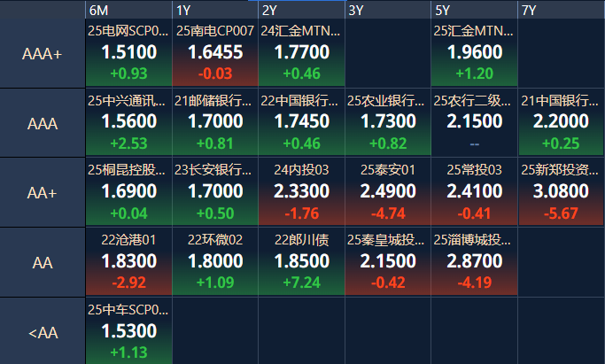Select the 25农行二级 cell showing 2.1500
The image size is (605, 364).
(x=474, y=122)
